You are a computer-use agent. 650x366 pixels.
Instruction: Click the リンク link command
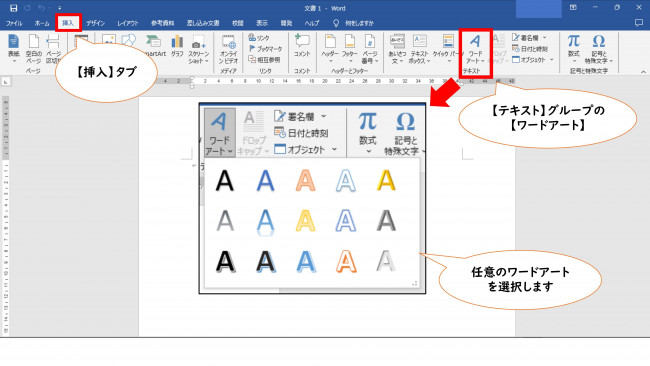(x=259, y=38)
